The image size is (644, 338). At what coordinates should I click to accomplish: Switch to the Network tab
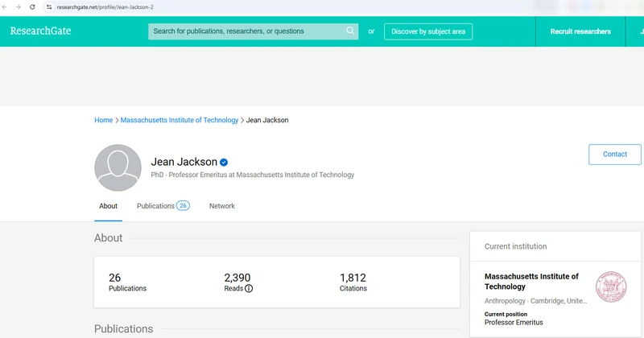(x=222, y=206)
